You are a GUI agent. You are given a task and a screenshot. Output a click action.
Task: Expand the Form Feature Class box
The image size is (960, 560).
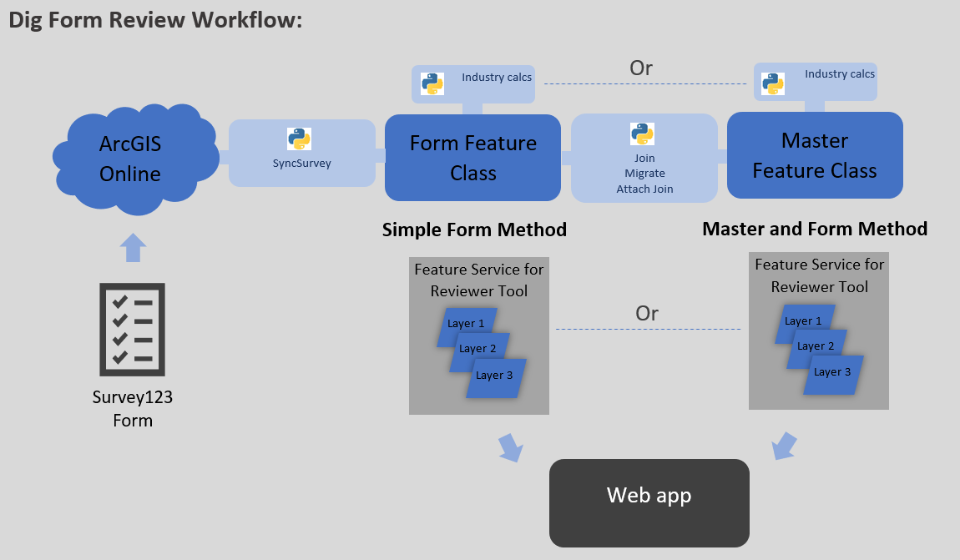click(472, 157)
